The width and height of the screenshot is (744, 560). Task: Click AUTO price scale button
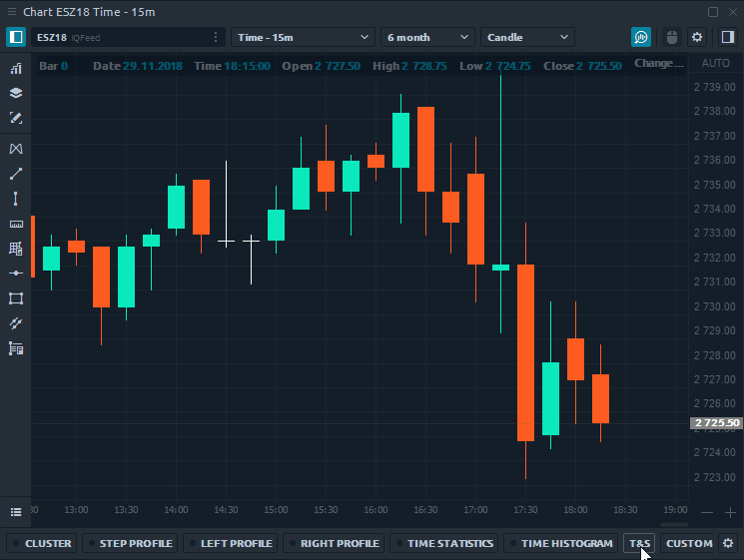715,63
